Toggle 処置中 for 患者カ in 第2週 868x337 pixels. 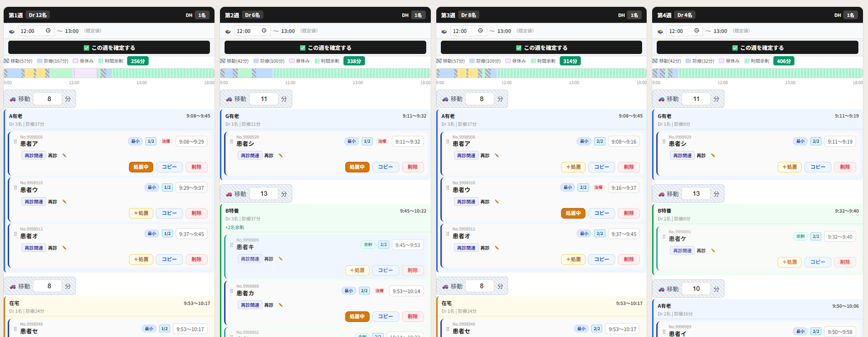tap(357, 317)
